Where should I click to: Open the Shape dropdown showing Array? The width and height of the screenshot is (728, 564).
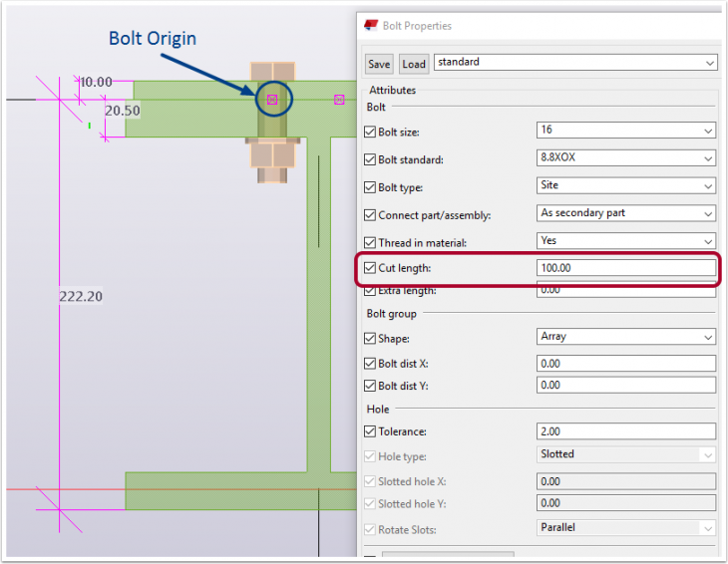[x=626, y=336]
